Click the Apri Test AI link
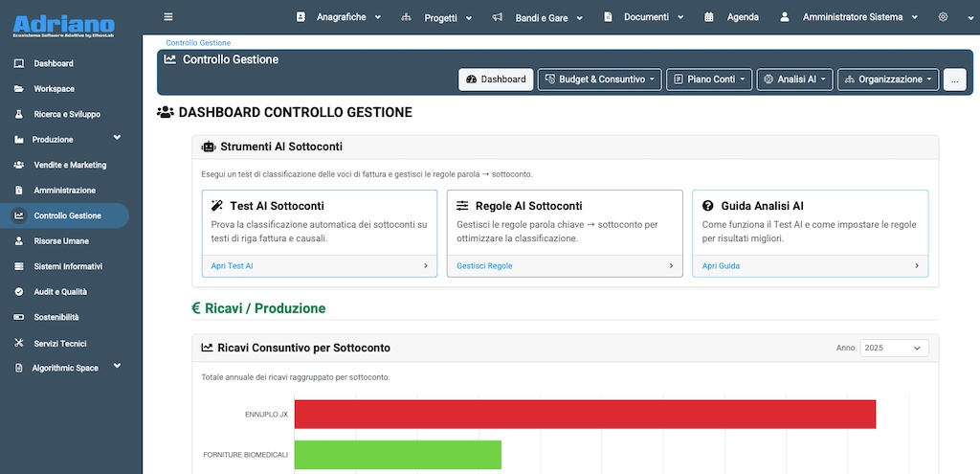This screenshot has width=980, height=474. [x=233, y=266]
